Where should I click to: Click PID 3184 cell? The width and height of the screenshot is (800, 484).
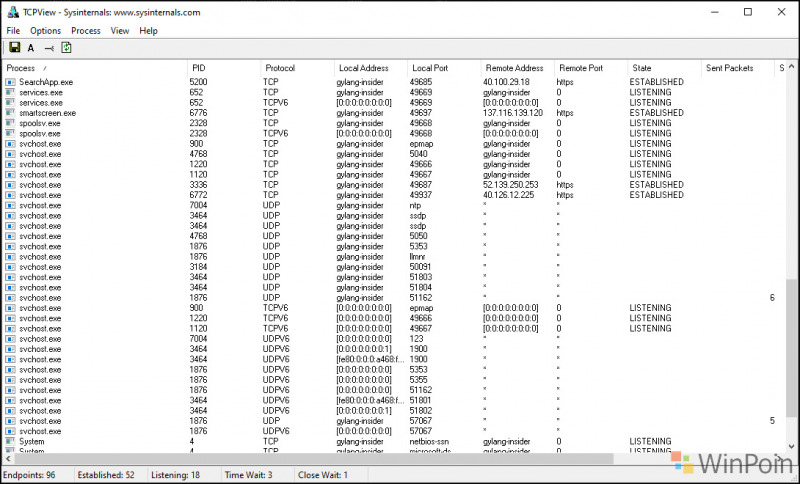click(198, 267)
